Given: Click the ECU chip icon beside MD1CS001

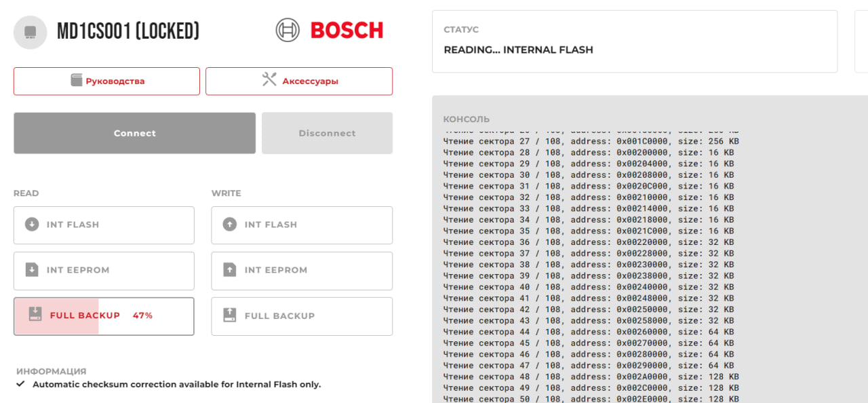Looking at the screenshot, I should 30,32.
